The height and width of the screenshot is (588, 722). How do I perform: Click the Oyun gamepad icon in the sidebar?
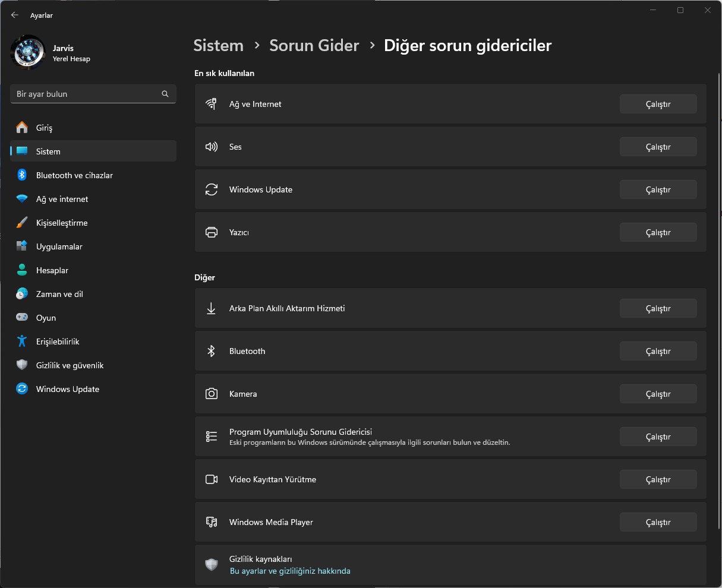(x=22, y=318)
